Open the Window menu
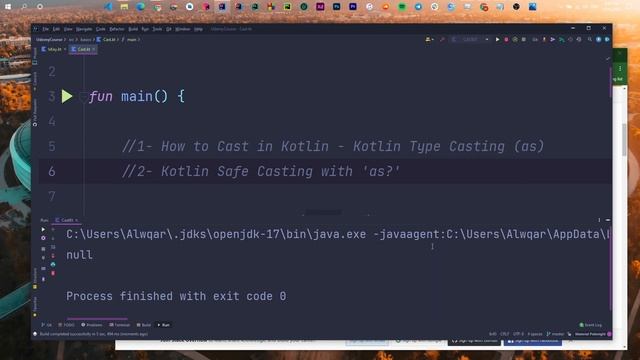Screen dimensions: 640x360 (x=183, y=29)
